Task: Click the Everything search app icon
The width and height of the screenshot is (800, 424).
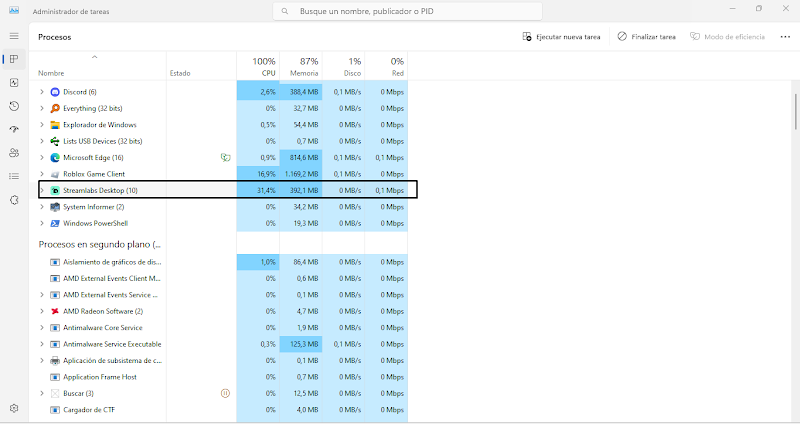Action: coord(55,108)
